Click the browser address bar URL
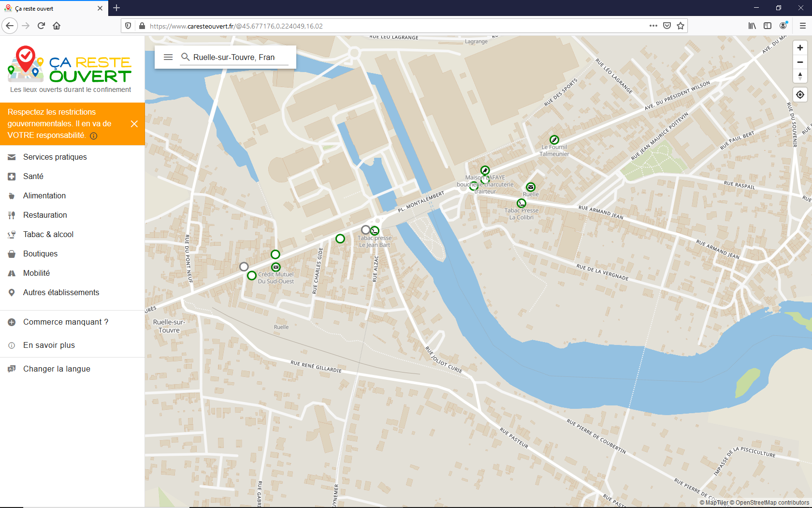812x508 pixels. pos(236,26)
